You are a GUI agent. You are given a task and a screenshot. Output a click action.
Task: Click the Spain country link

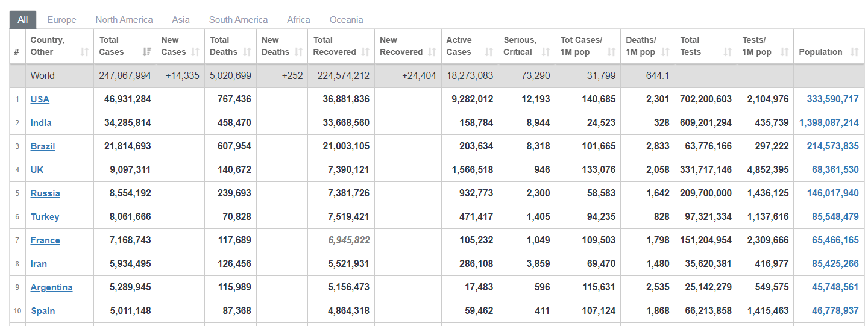point(43,311)
